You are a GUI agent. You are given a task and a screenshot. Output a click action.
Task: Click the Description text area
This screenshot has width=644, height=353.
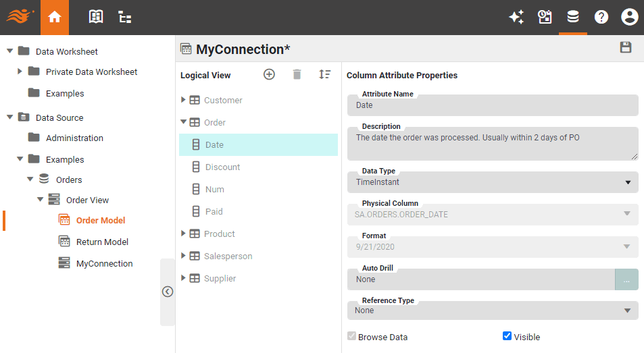(x=493, y=144)
